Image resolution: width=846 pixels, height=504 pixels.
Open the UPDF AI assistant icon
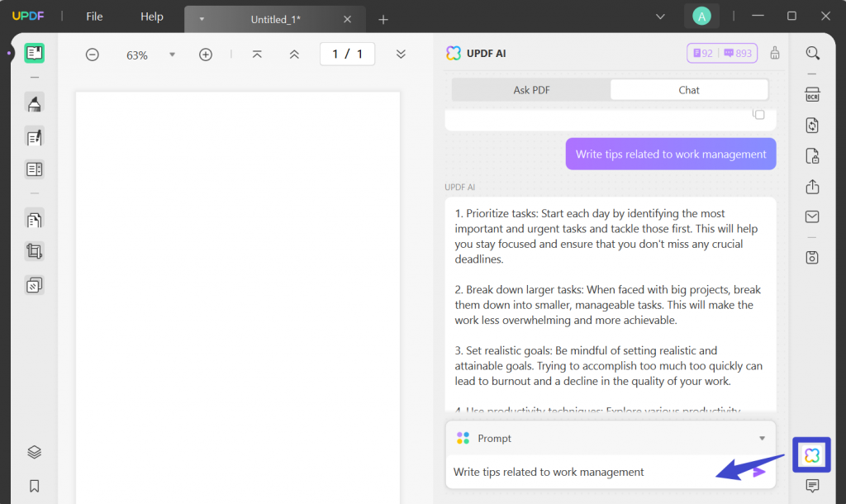coord(810,454)
